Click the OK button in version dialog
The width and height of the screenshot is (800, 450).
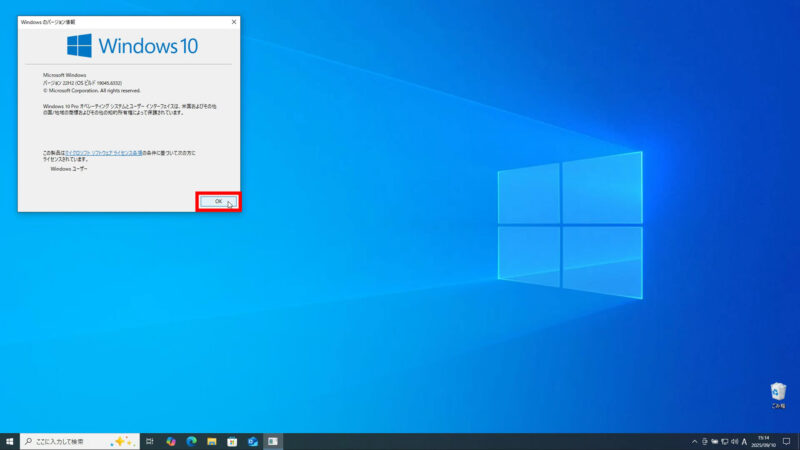[x=218, y=201]
